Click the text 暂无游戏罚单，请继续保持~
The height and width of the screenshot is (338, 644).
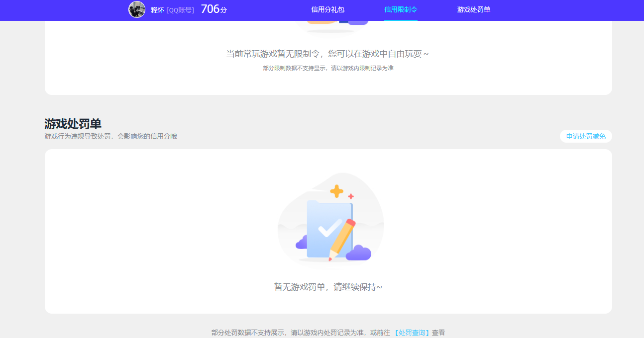click(x=328, y=287)
